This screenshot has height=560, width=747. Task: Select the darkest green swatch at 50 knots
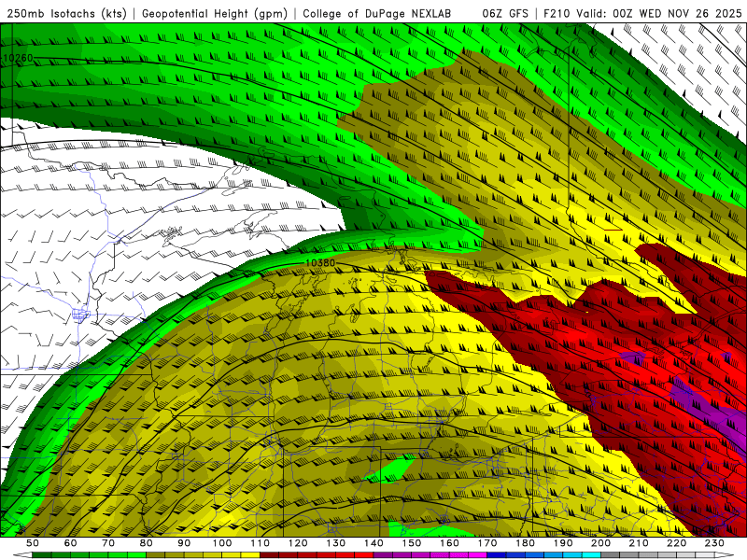42,554
